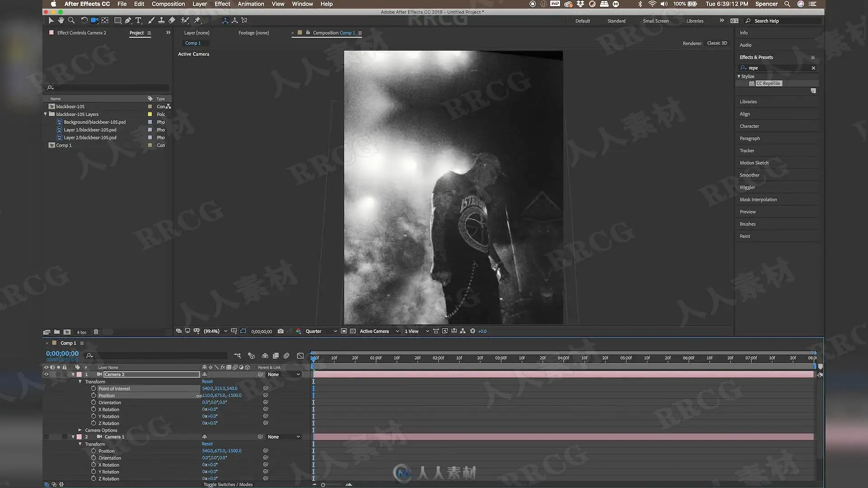The height and width of the screenshot is (488, 868).
Task: Clear the effects search field
Action: (x=813, y=68)
